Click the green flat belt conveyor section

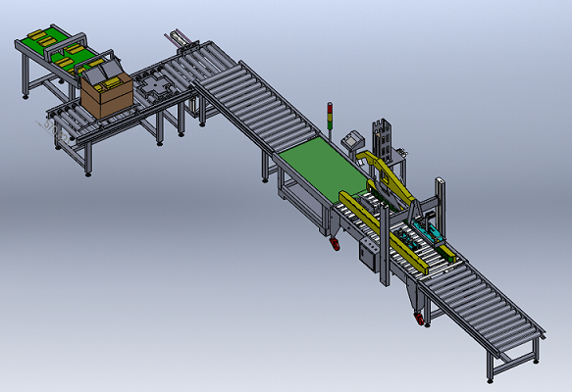tap(323, 169)
